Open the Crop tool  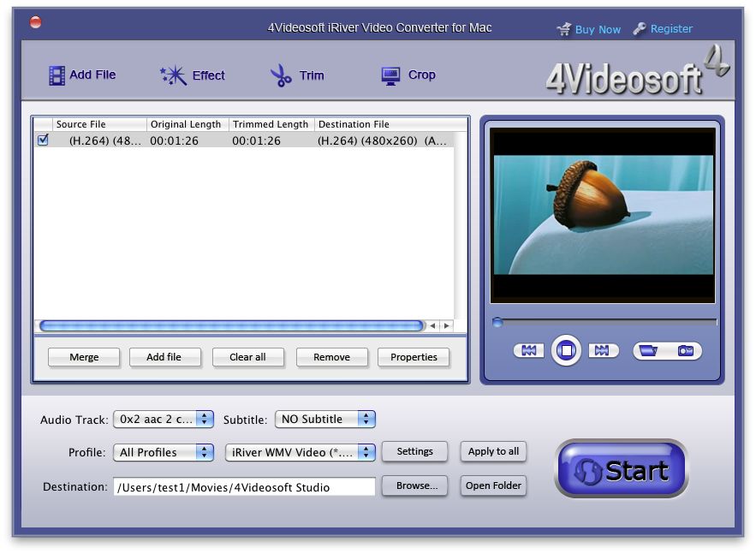(x=408, y=75)
